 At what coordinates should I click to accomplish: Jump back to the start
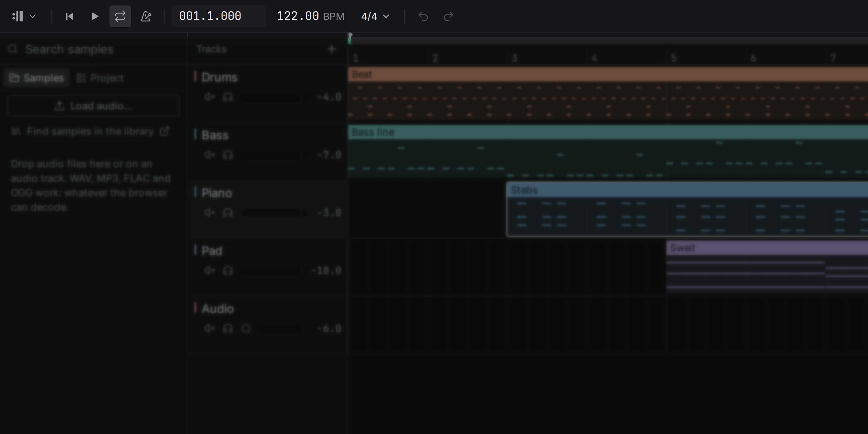(x=70, y=16)
